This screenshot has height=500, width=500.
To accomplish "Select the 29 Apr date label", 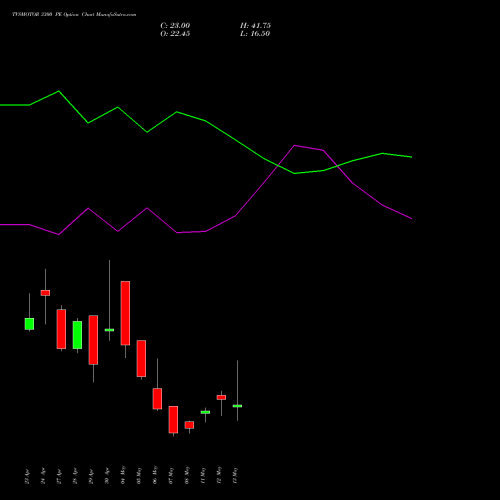I will (x=91, y=476).
